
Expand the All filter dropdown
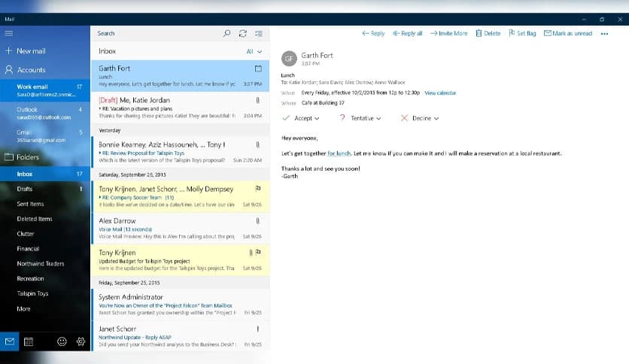click(x=254, y=51)
